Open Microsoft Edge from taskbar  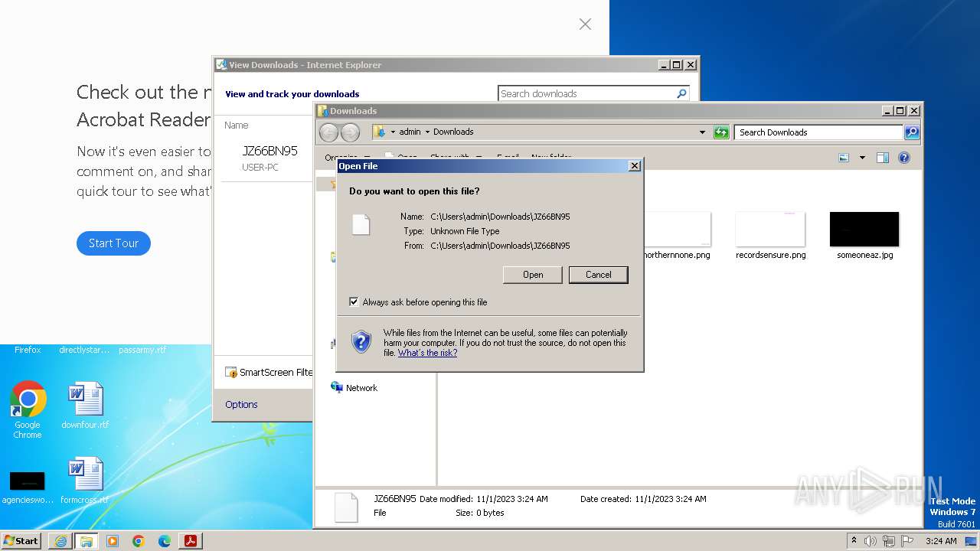coord(165,541)
